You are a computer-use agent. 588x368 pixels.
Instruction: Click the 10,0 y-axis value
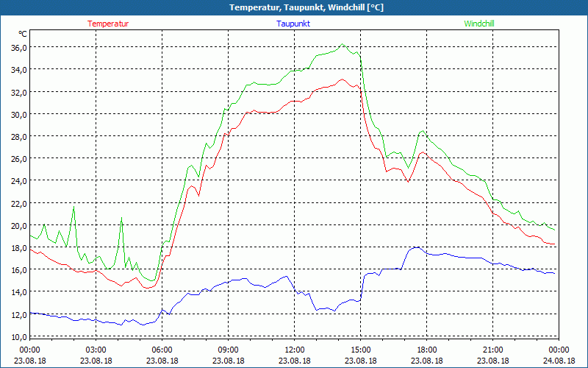coord(18,337)
